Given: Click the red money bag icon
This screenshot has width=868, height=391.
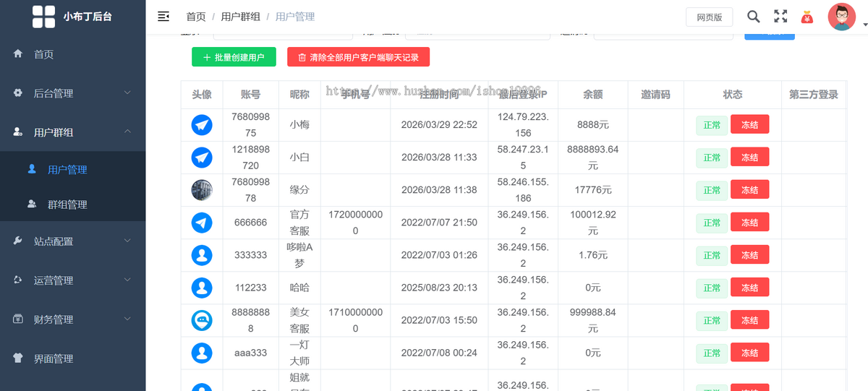Looking at the screenshot, I should 807,17.
